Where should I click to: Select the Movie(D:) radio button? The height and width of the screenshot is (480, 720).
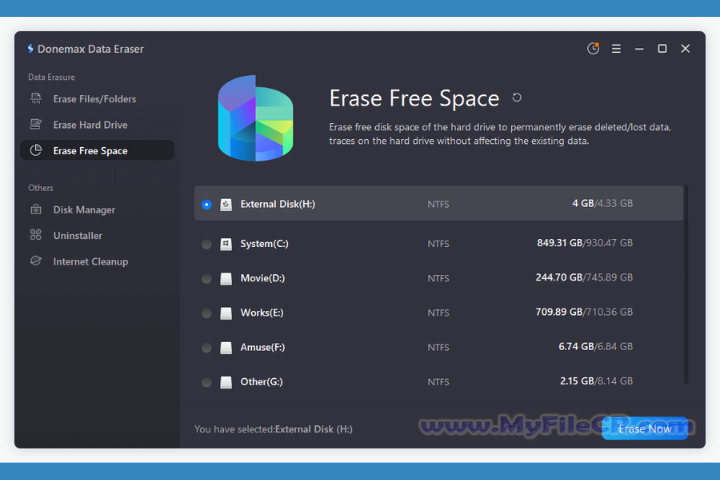coord(207,279)
